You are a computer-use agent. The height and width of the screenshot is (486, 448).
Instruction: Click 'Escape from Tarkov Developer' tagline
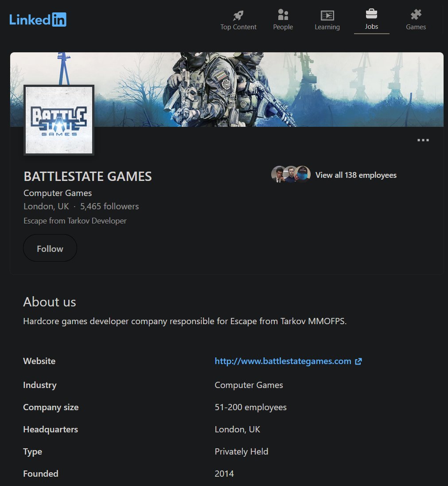click(x=75, y=221)
